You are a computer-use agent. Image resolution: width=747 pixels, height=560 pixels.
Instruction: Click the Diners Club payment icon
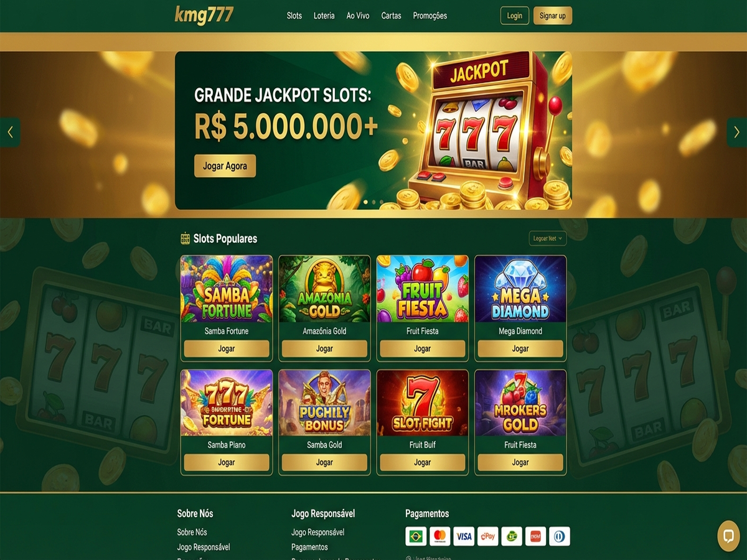[x=560, y=536]
